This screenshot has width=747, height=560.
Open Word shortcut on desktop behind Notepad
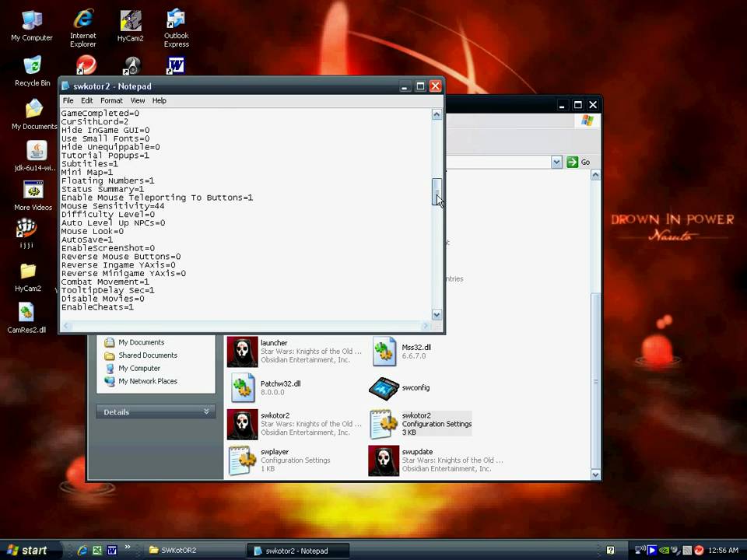pyautogui.click(x=176, y=65)
